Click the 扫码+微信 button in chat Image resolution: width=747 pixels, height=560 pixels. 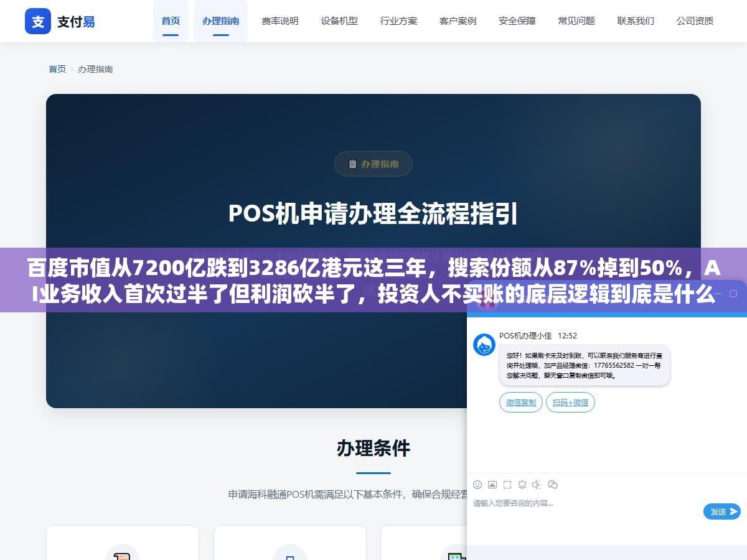pos(570,402)
